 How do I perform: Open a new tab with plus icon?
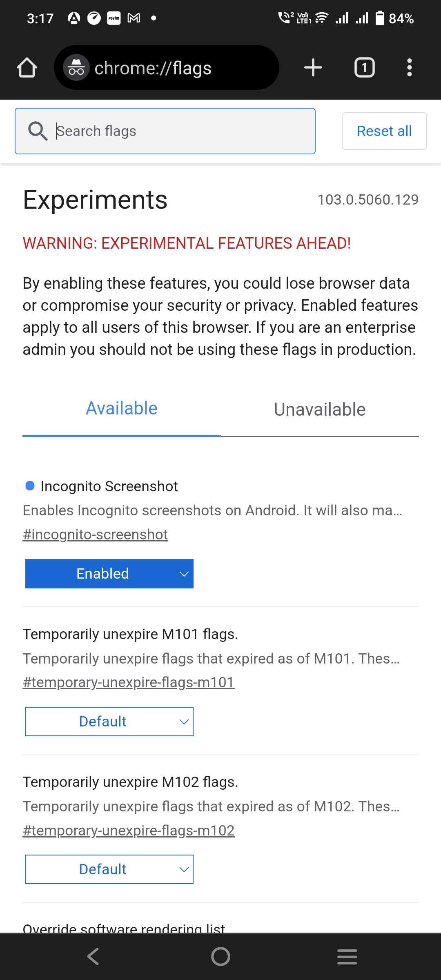click(x=313, y=68)
